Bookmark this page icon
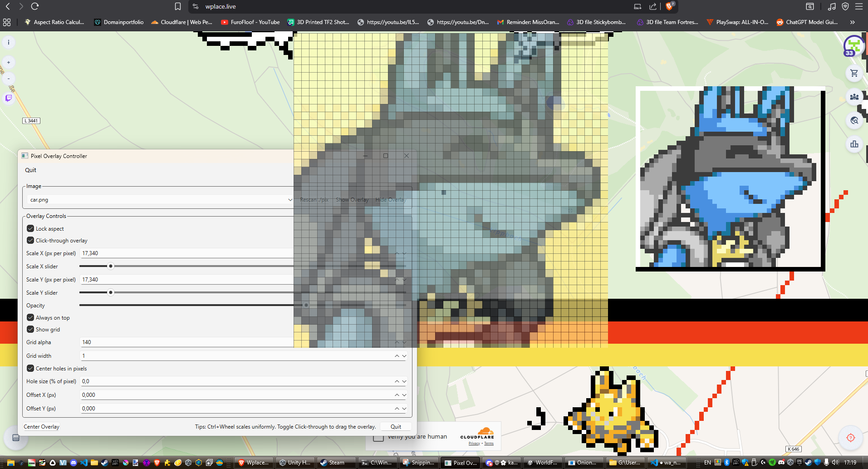The image size is (868, 469). click(x=178, y=6)
